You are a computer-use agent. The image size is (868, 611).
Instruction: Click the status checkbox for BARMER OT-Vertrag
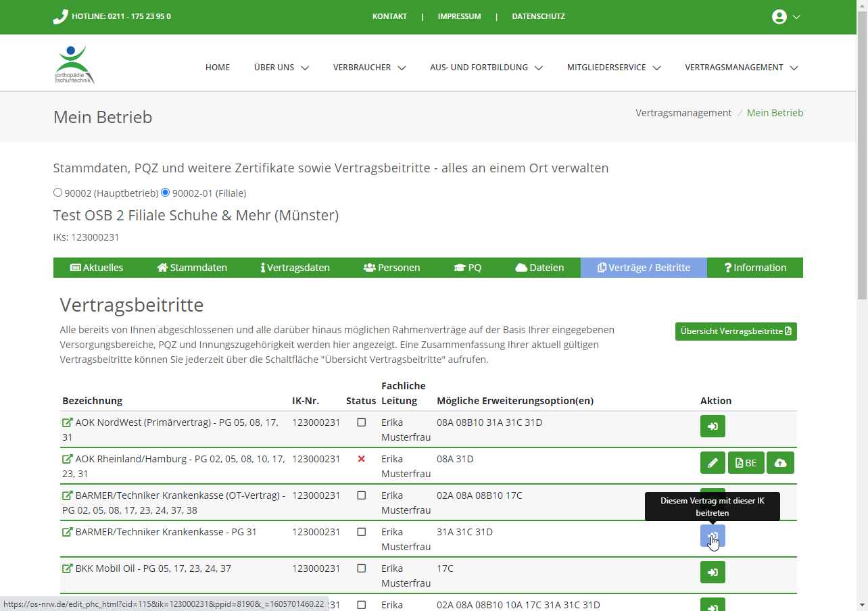(361, 495)
